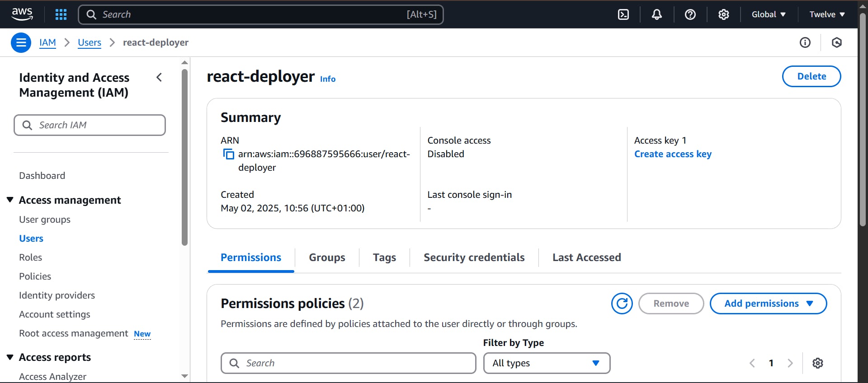Collapse the Access management section

[10, 200]
